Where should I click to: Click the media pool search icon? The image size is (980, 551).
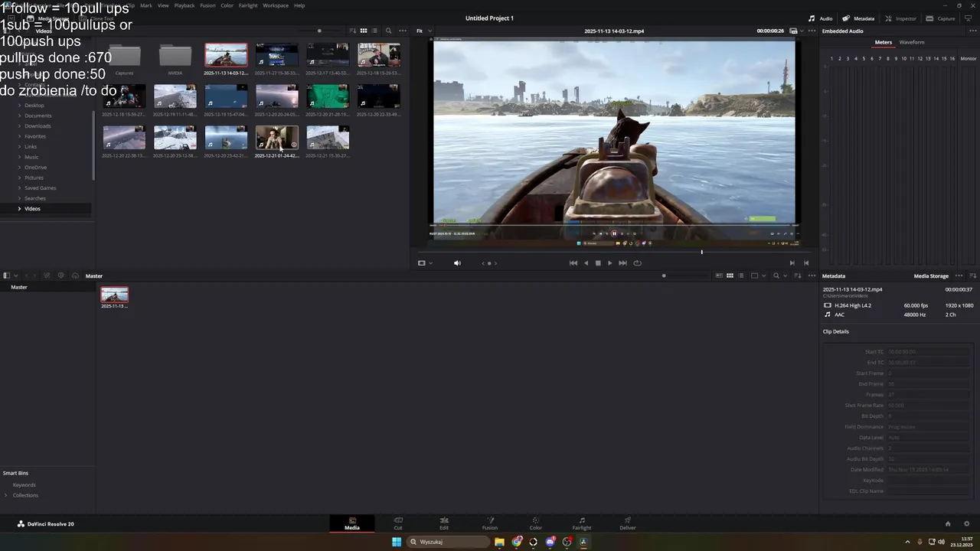coord(776,275)
